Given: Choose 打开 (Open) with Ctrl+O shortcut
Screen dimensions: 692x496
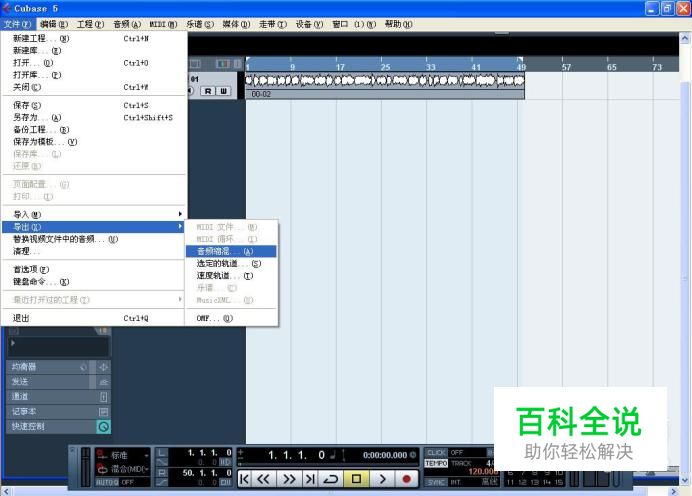Looking at the screenshot, I should (94, 63).
